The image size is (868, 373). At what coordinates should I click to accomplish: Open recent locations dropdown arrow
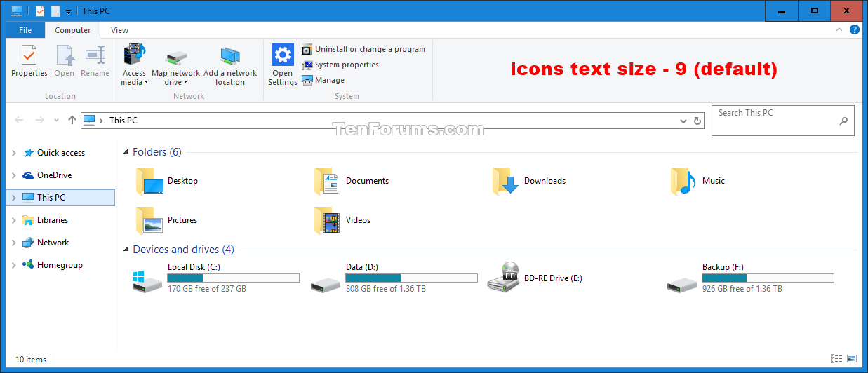[56, 121]
